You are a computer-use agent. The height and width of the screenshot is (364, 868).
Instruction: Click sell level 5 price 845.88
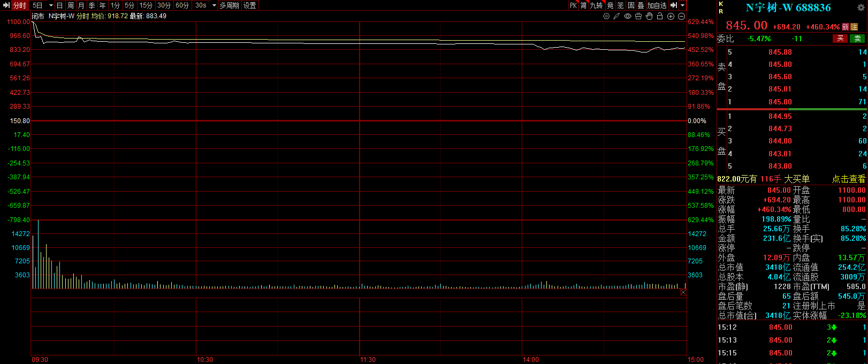(780, 52)
